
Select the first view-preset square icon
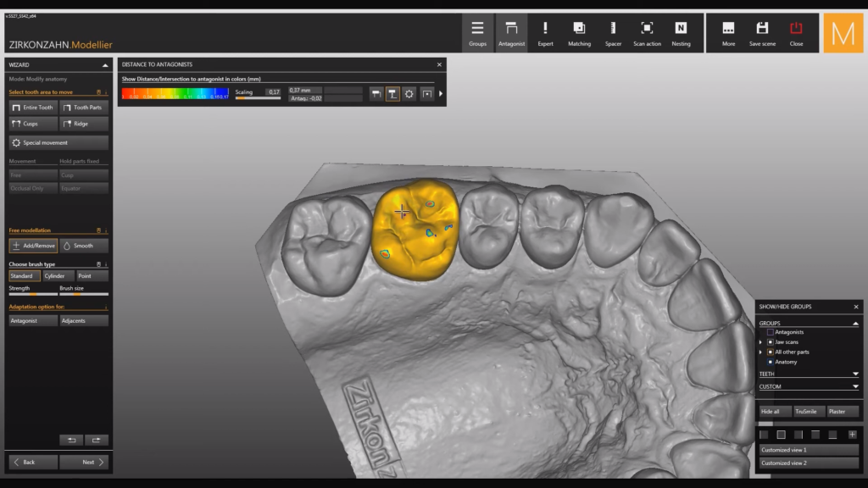764,435
